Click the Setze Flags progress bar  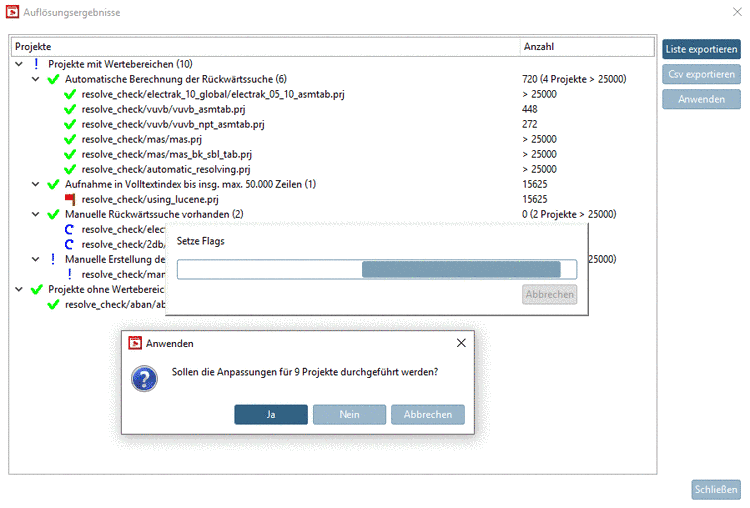pyautogui.click(x=377, y=269)
